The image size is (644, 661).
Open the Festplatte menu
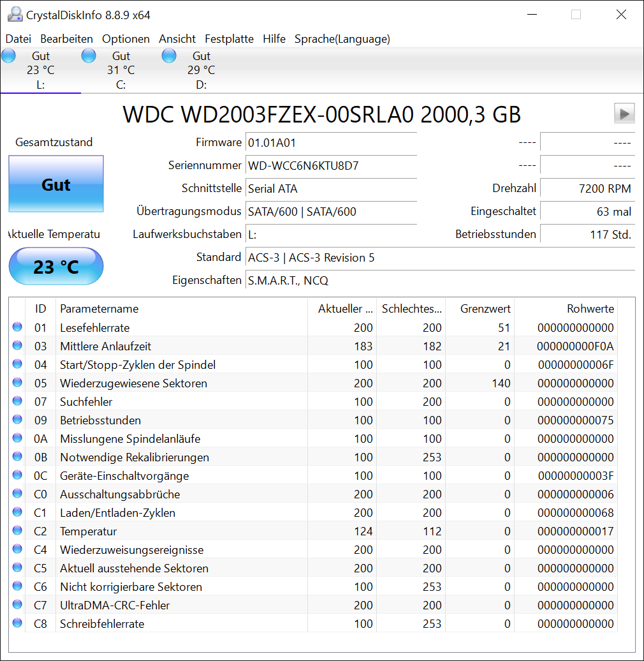229,39
